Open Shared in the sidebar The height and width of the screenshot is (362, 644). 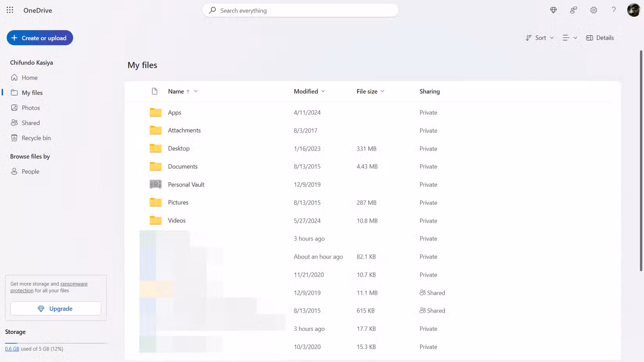(31, 123)
